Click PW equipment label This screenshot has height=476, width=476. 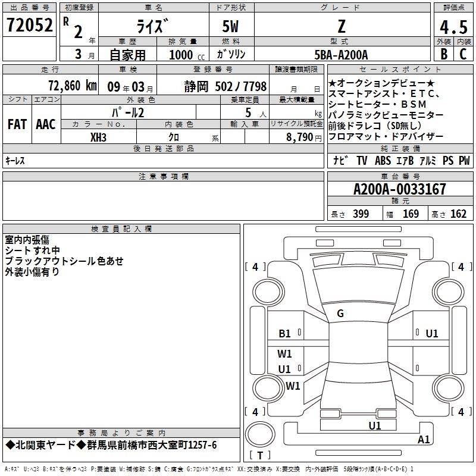click(x=464, y=161)
